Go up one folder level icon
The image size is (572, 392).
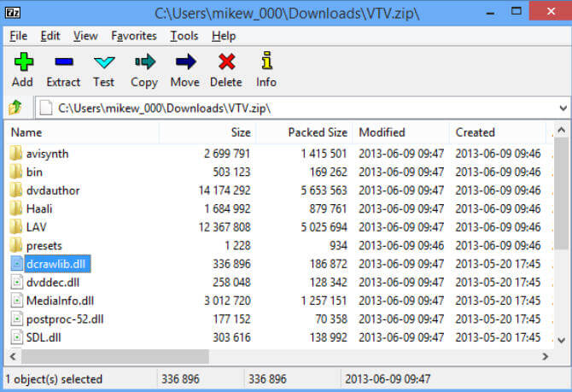click(15, 108)
